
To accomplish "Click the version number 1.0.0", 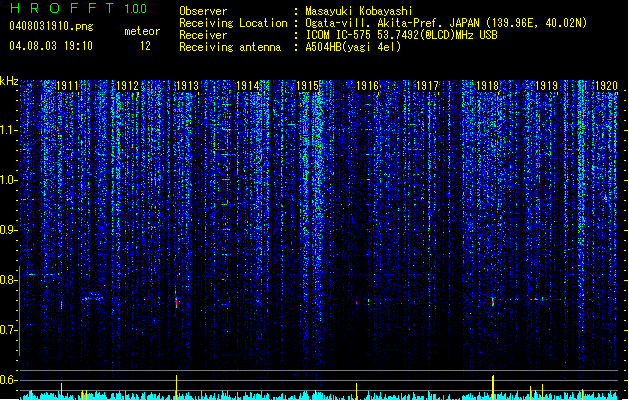I will click(x=136, y=8).
